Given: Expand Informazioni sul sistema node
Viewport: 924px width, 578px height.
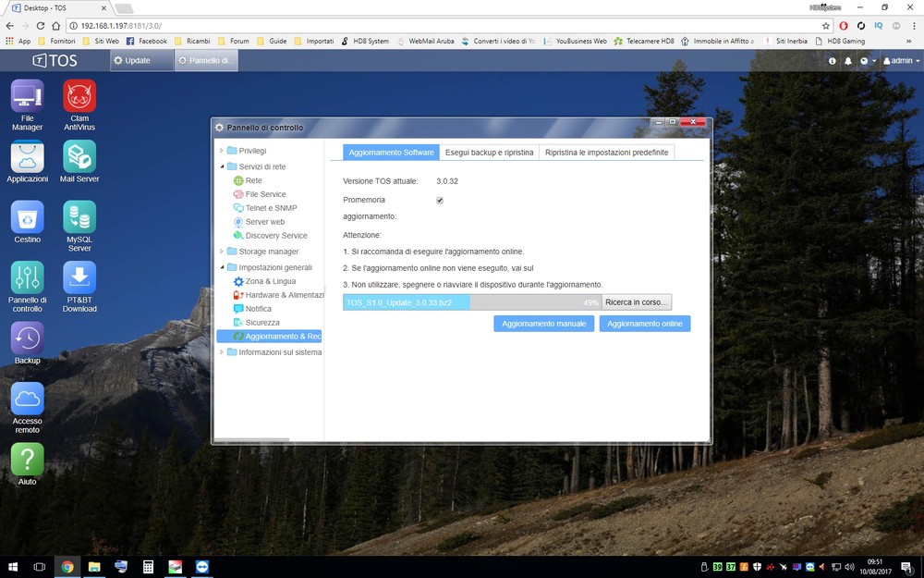Looking at the screenshot, I should [x=222, y=352].
